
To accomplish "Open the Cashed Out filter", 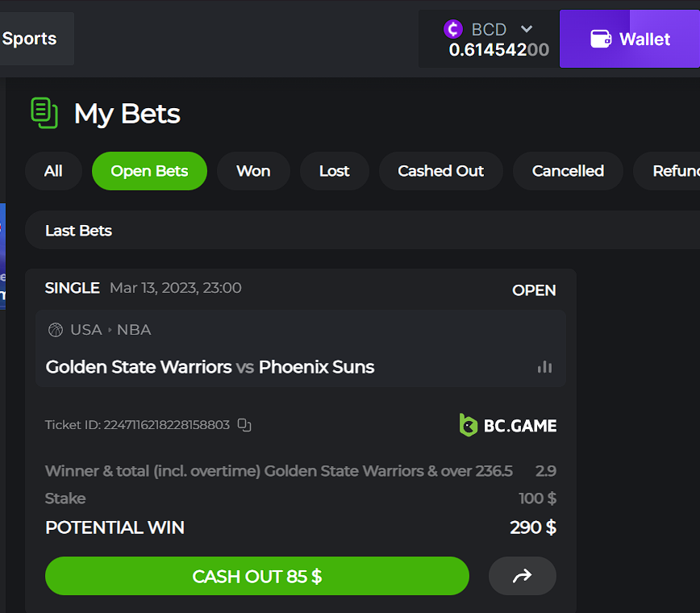I will click(440, 171).
